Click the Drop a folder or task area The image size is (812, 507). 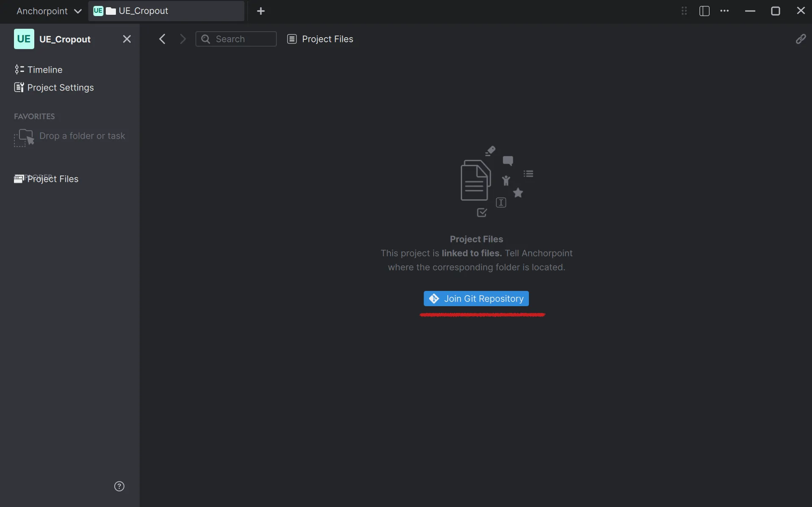70,136
